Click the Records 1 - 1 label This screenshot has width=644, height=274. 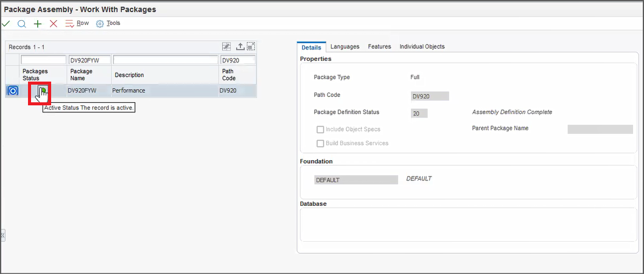(27, 47)
